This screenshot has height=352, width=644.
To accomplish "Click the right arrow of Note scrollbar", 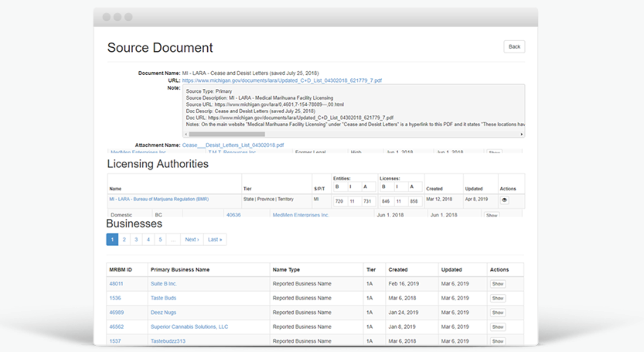I will (x=522, y=134).
